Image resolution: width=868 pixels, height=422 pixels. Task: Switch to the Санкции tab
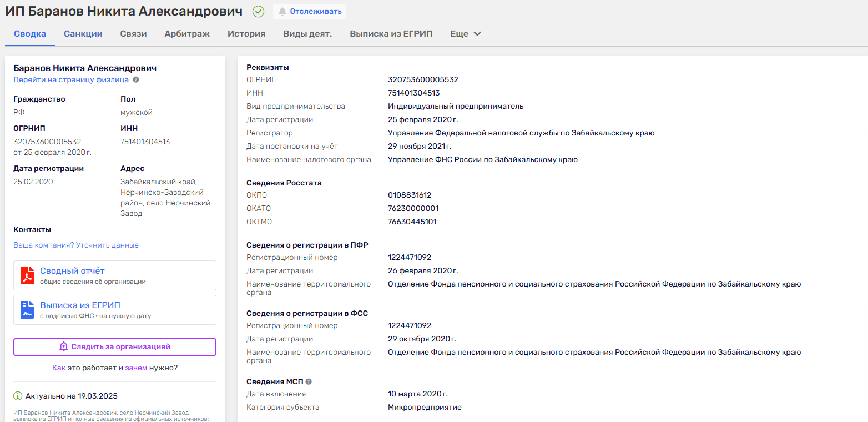pyautogui.click(x=83, y=34)
